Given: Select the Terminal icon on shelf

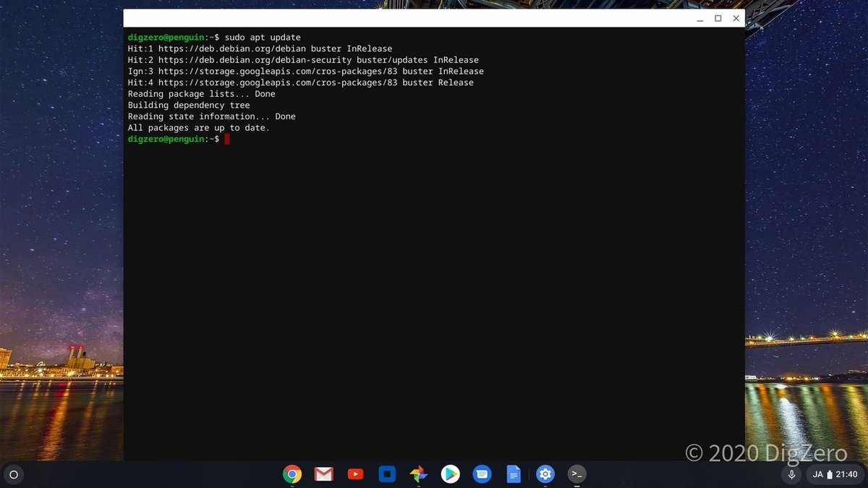Looking at the screenshot, I should click(x=576, y=474).
